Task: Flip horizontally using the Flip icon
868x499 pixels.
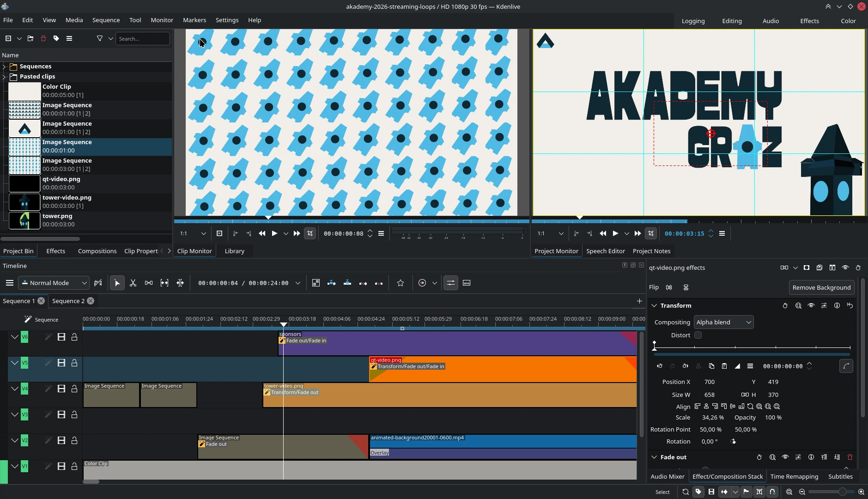Action: point(669,287)
